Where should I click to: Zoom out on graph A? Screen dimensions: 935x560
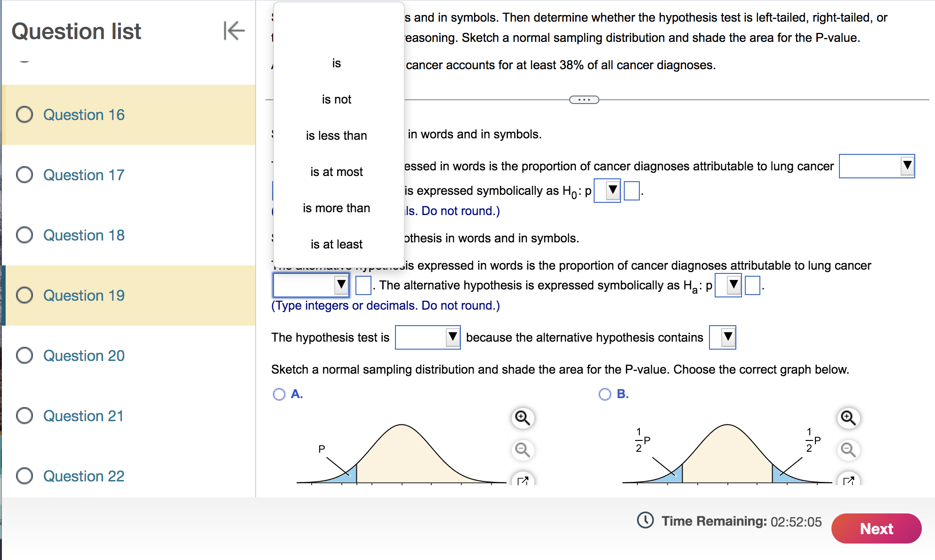pos(522,450)
